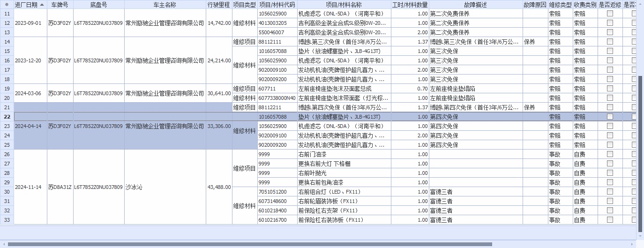
Task: Check 是否返修 box in row 30
Action: click(x=610, y=192)
